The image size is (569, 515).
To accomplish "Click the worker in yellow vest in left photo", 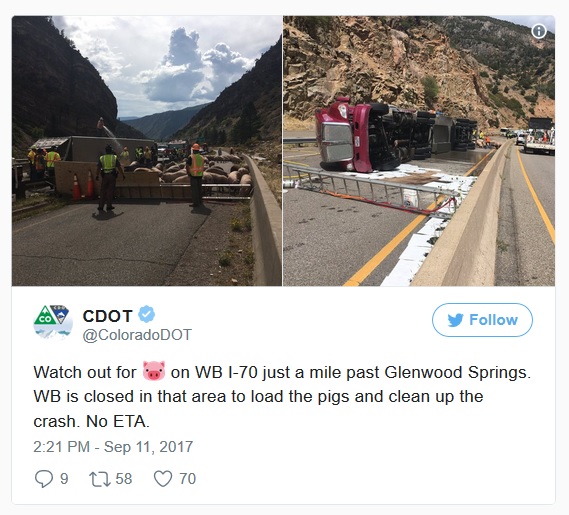I will point(108,178).
